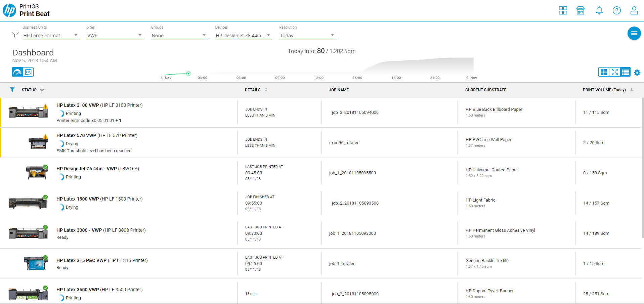Open the user account icon

(634, 10)
